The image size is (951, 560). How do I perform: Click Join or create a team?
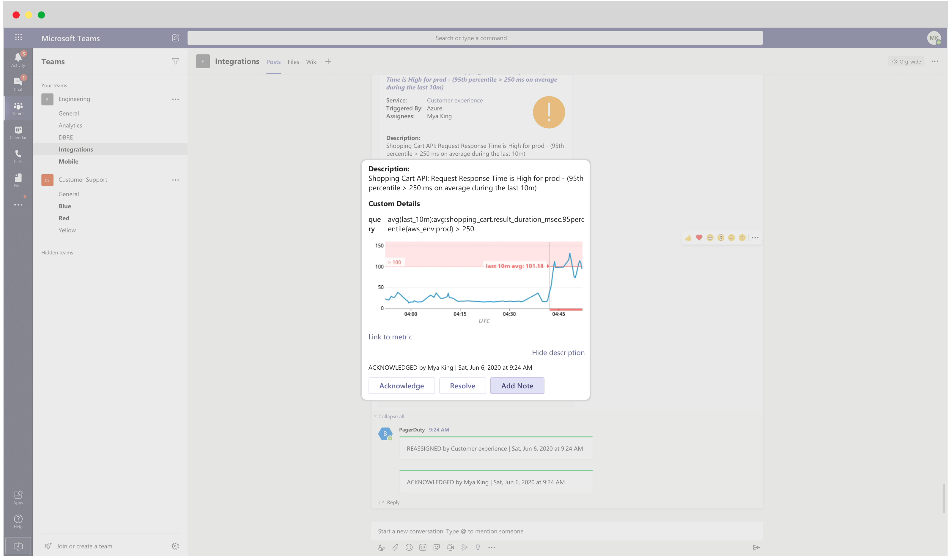(x=78, y=546)
